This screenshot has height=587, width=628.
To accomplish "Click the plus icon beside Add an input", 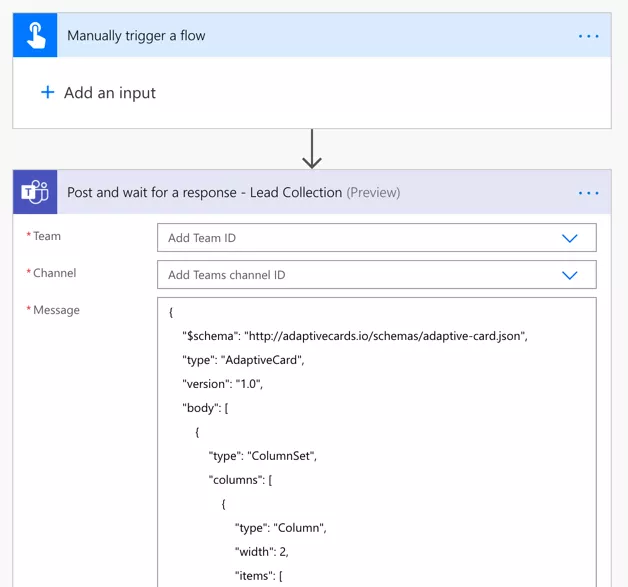I will [48, 92].
